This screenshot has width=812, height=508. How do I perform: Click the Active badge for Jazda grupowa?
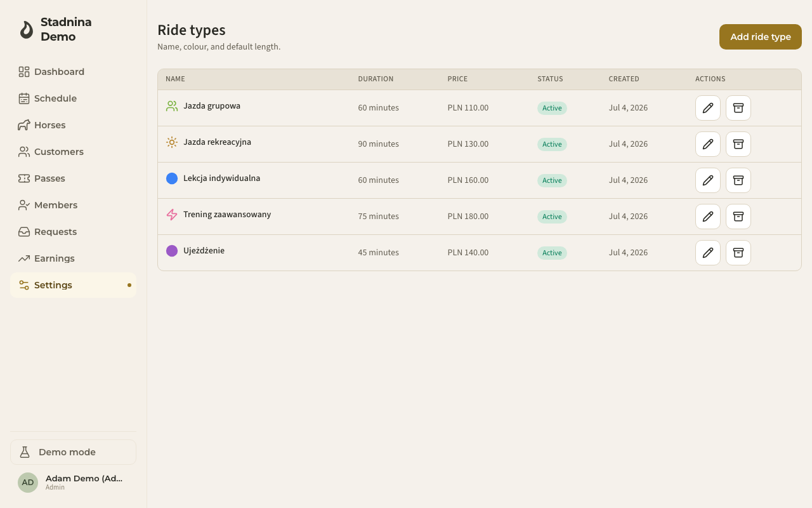(552, 108)
